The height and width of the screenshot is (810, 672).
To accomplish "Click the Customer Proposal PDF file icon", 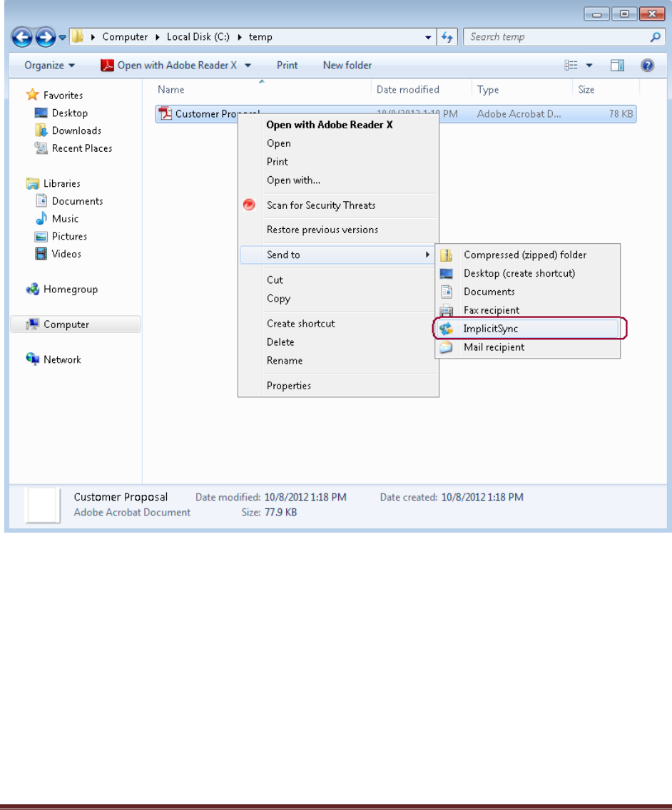I will click(166, 113).
